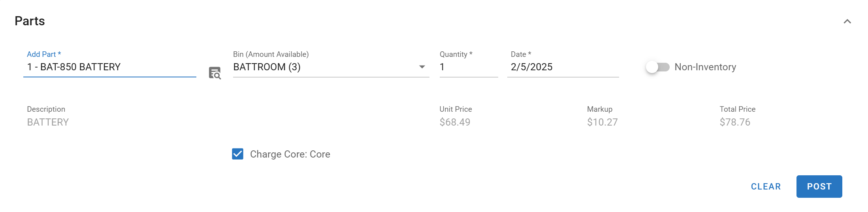
Task: Collapse the Parts section chevron
Action: 847,21
